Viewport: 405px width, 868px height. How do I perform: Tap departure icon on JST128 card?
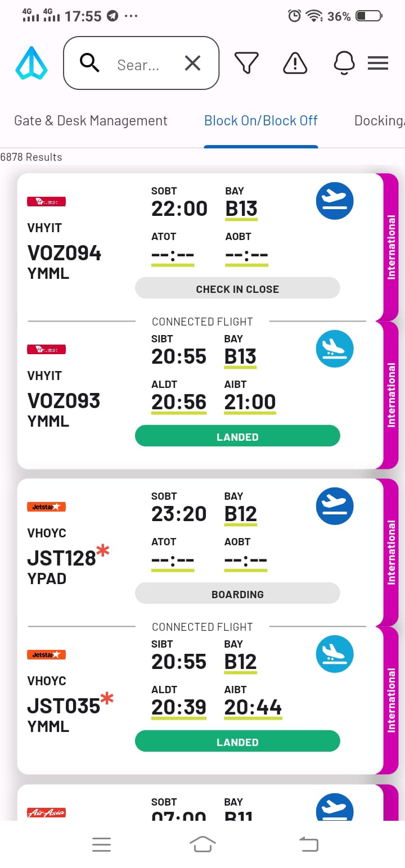tap(335, 506)
